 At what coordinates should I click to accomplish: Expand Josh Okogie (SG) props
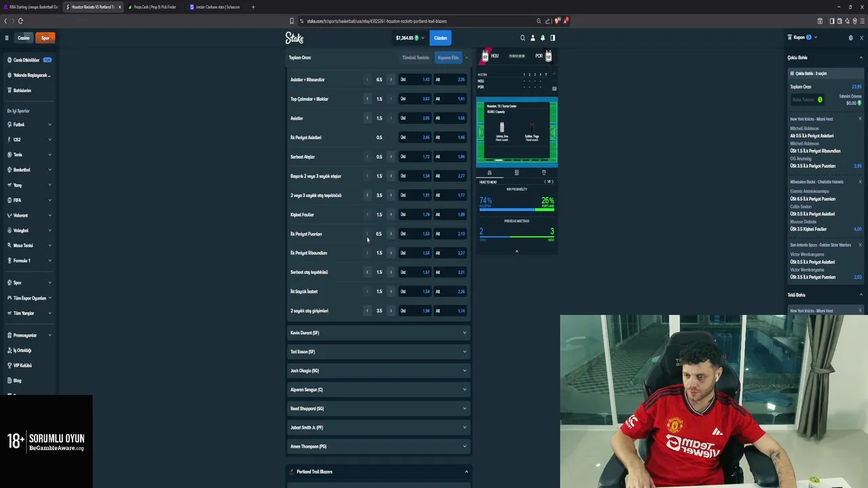[378, 371]
